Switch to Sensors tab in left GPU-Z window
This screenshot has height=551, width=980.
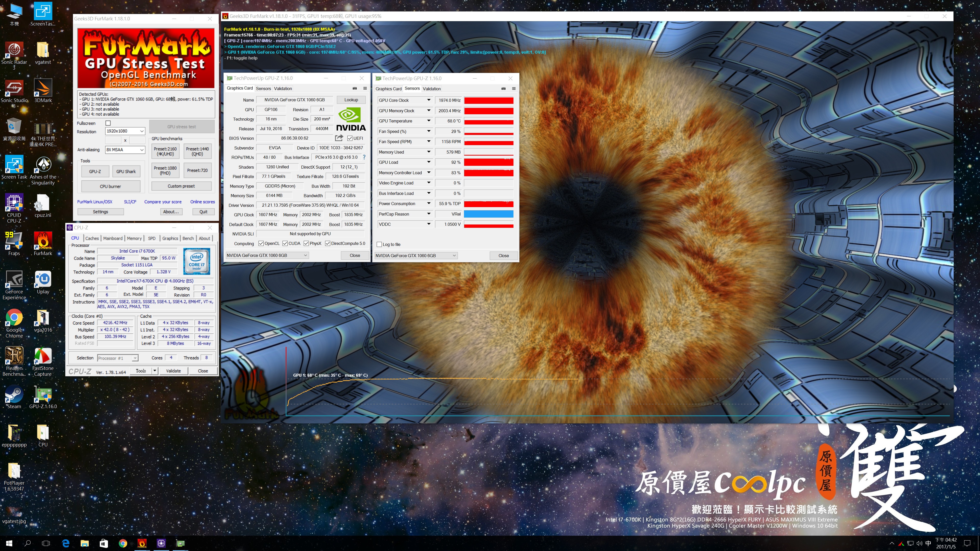(x=263, y=88)
